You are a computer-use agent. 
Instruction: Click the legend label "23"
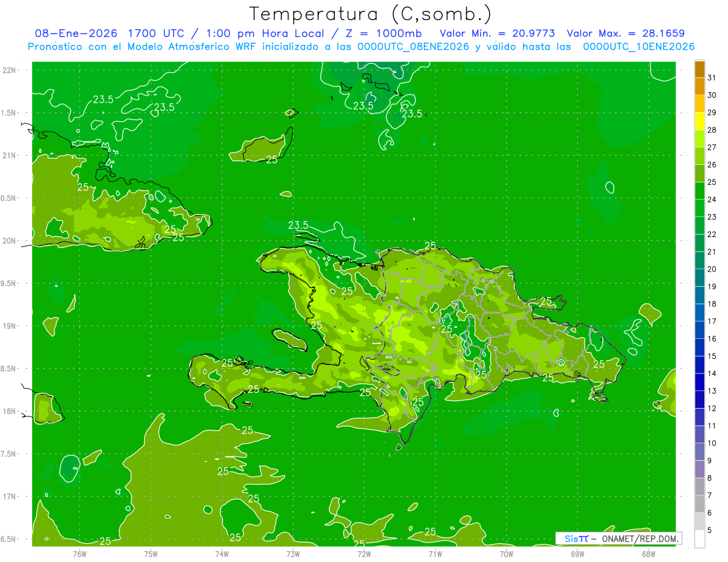tap(712, 217)
